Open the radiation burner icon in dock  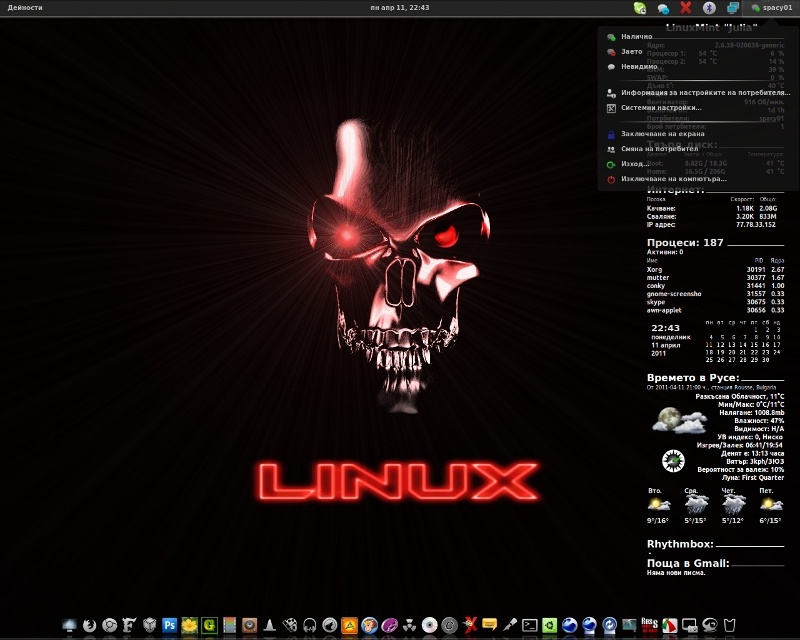pyautogui.click(x=410, y=625)
